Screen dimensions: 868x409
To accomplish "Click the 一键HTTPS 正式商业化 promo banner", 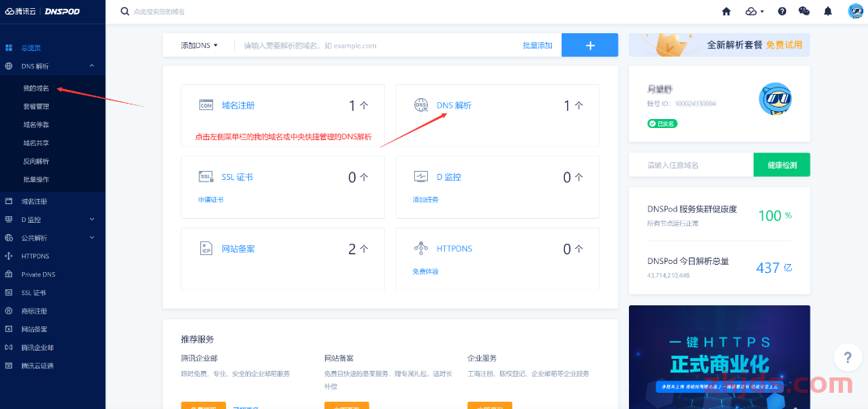I will 719,357.
